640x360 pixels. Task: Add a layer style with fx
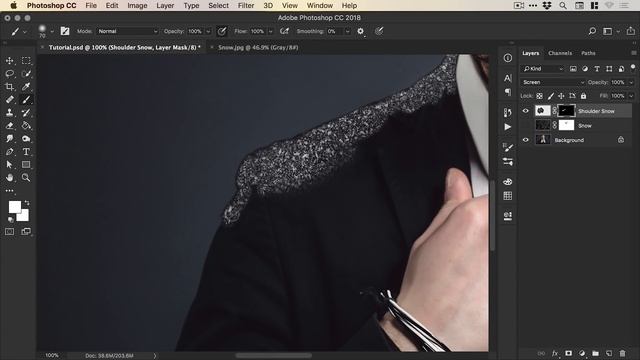[555, 353]
